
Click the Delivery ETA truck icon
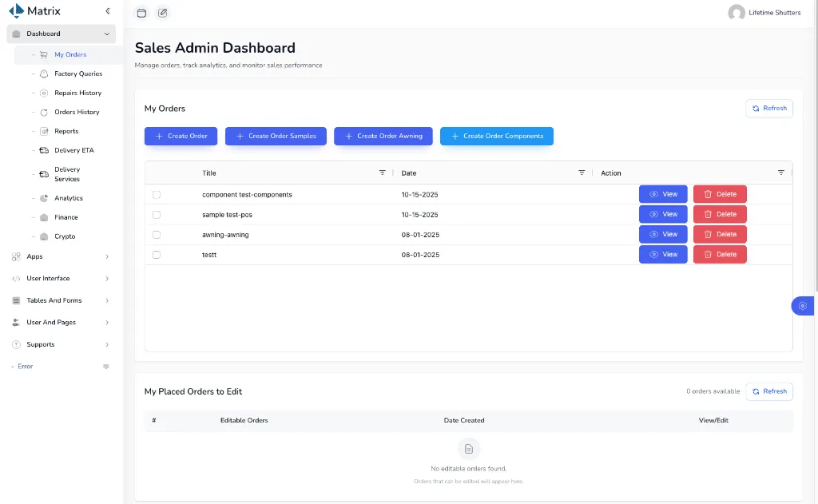[44, 150]
